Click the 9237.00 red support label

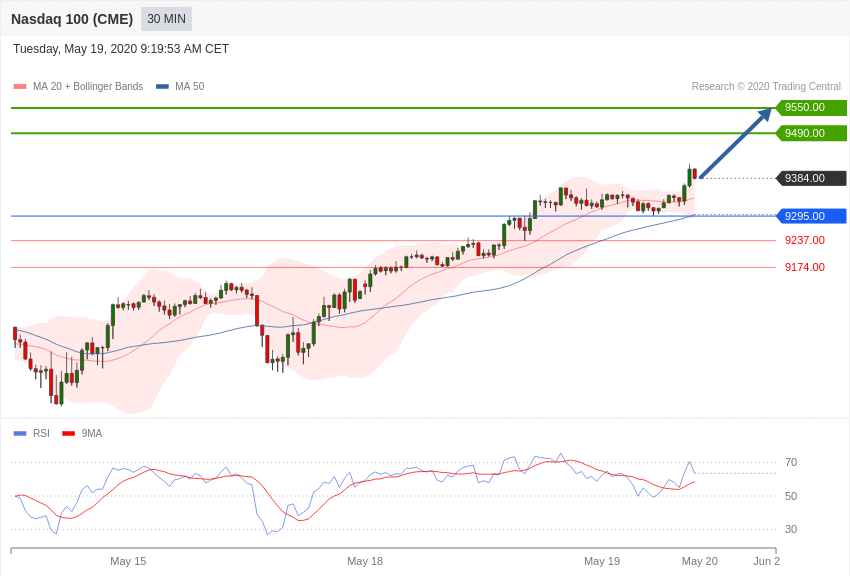804,240
